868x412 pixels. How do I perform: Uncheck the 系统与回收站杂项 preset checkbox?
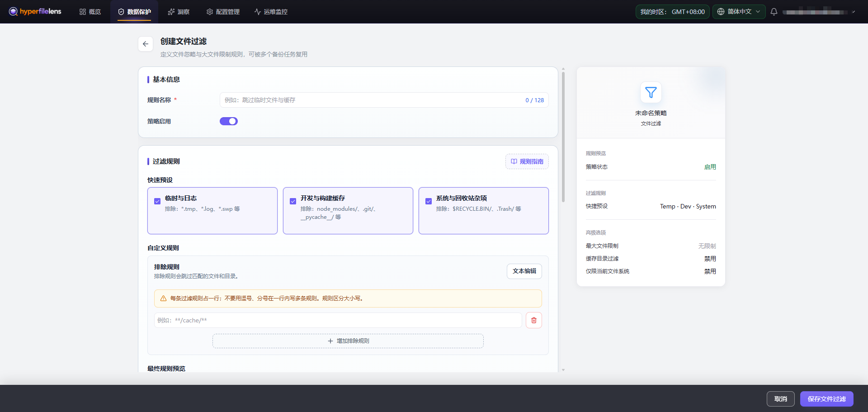(x=429, y=201)
